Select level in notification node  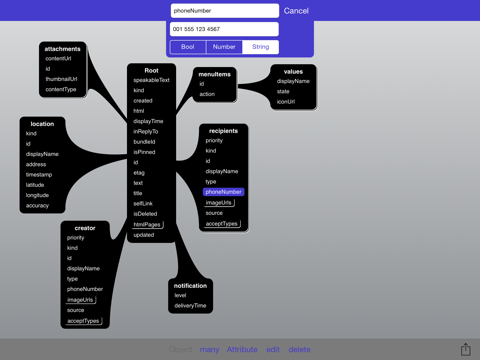180,296
